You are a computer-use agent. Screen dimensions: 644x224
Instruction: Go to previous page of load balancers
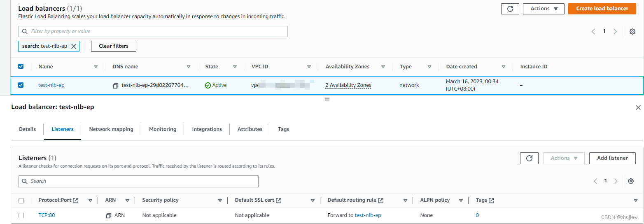coord(593,31)
